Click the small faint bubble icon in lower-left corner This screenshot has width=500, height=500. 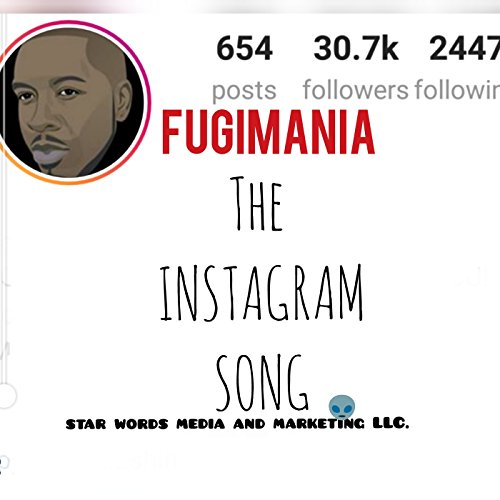(x=4, y=463)
